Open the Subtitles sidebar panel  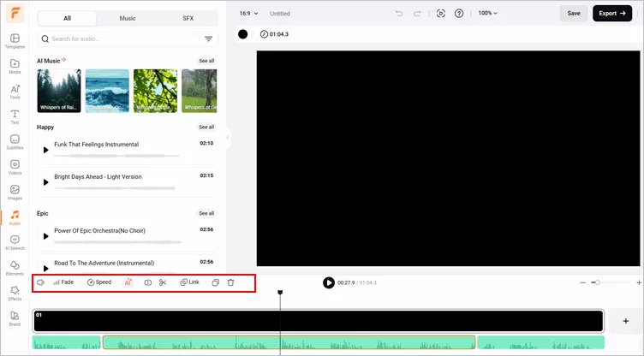(x=15, y=142)
